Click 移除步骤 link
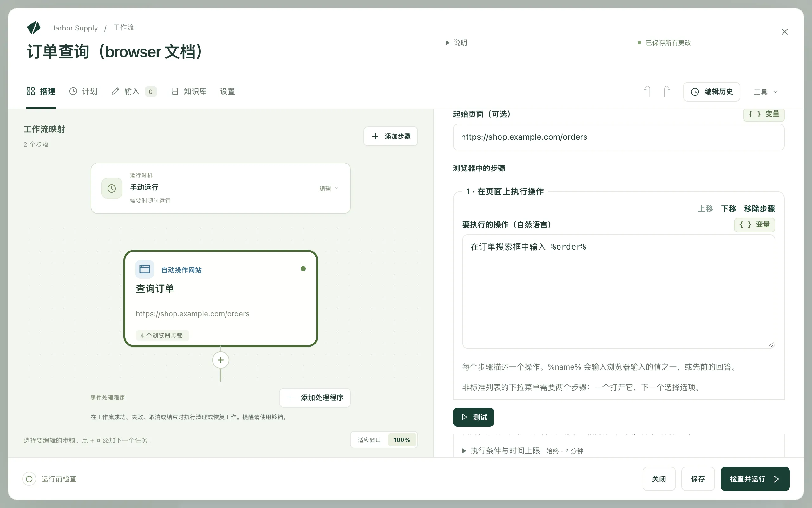 point(759,209)
